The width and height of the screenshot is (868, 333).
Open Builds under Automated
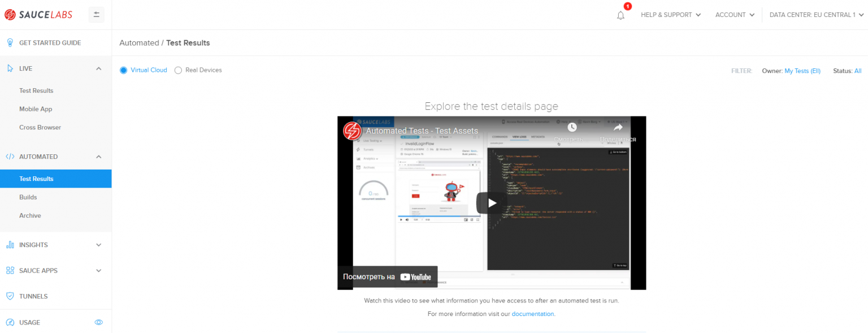(x=27, y=197)
